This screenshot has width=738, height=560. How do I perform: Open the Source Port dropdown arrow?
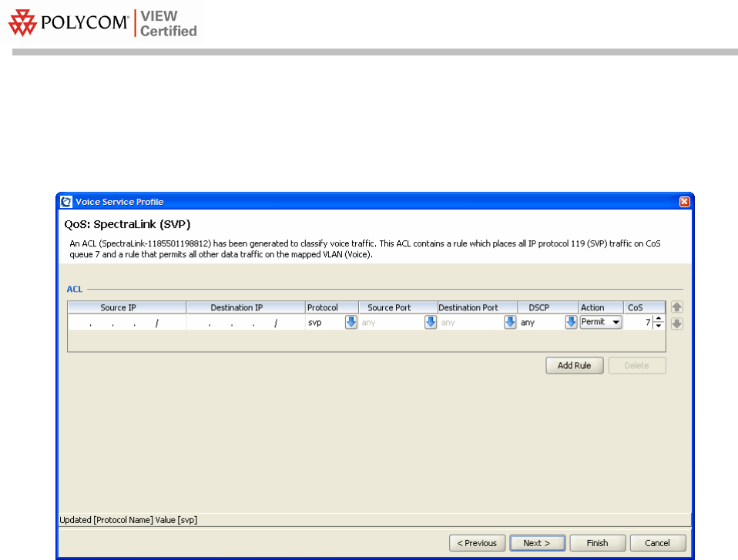[431, 322]
